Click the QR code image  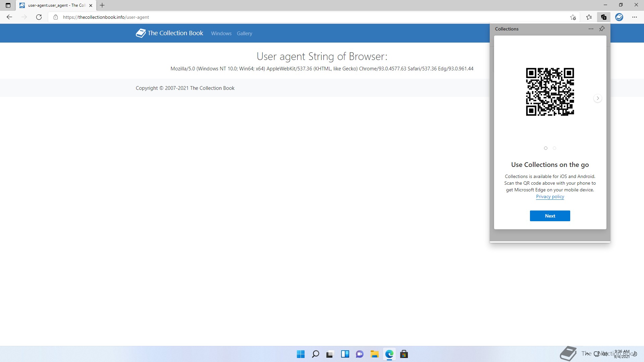(x=550, y=92)
